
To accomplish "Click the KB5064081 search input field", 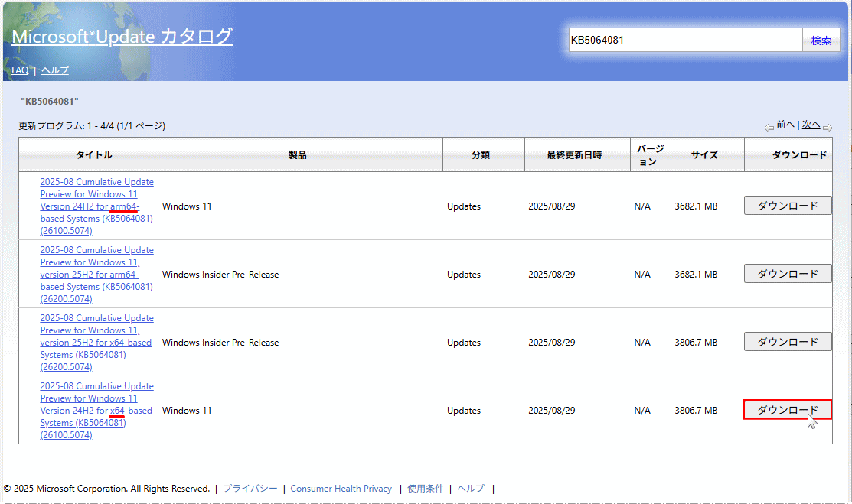I will click(x=684, y=41).
